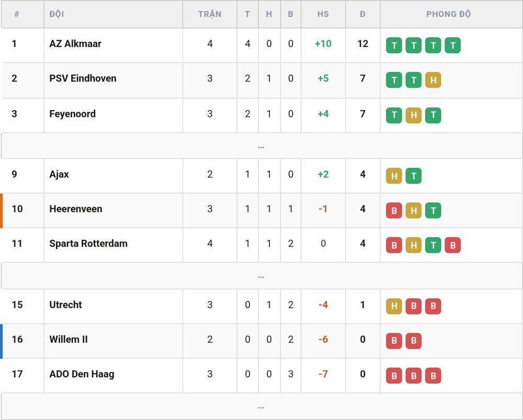Sort by the TRẬN column header
Image resolution: width=523 pixels, height=420 pixels.
point(210,14)
